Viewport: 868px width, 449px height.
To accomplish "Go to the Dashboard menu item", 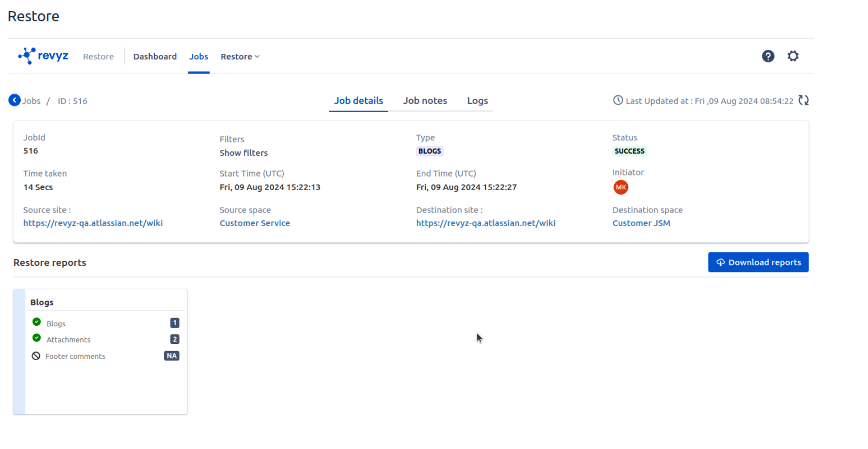I will click(x=155, y=57).
